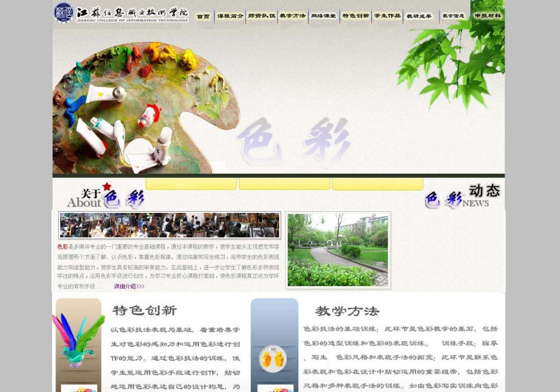
Task: Open the art classroom banner photo
Action: (x=170, y=225)
